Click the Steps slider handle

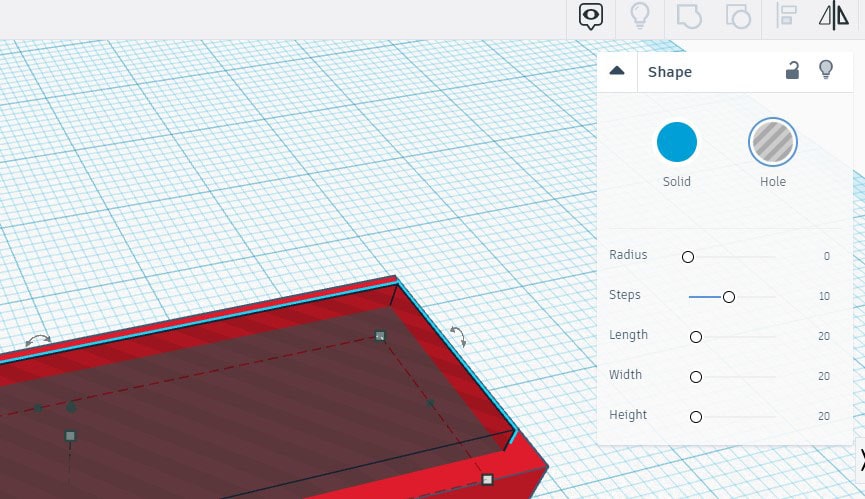pyautogui.click(x=729, y=297)
